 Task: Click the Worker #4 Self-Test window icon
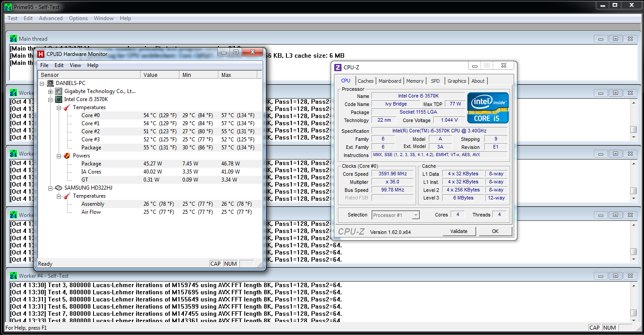pos(13,276)
